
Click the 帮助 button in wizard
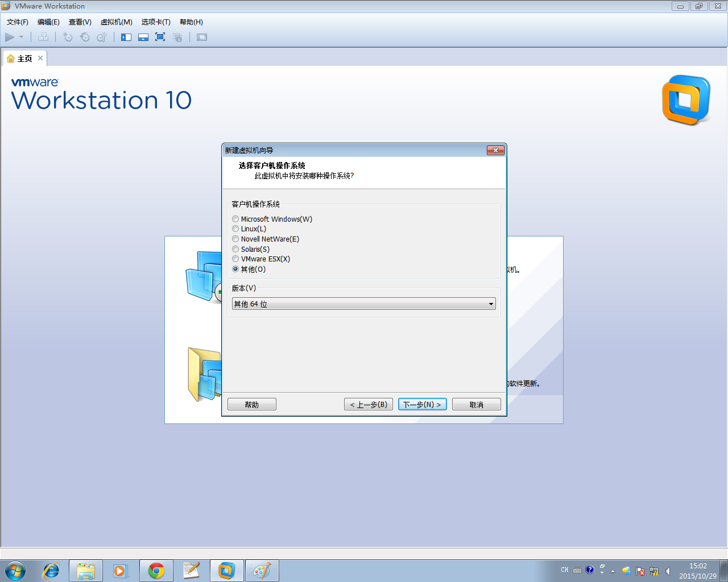click(x=252, y=404)
